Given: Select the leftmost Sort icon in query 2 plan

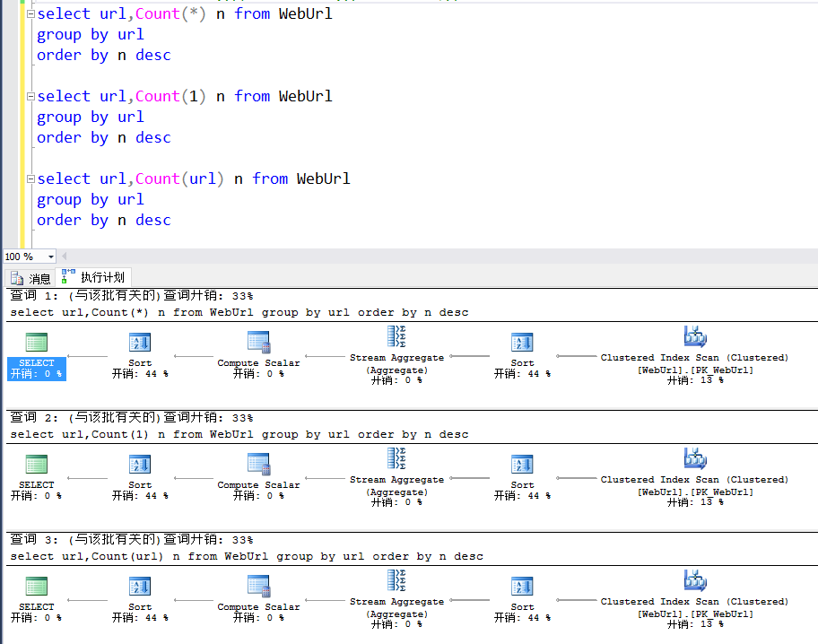Looking at the screenshot, I should point(140,465).
